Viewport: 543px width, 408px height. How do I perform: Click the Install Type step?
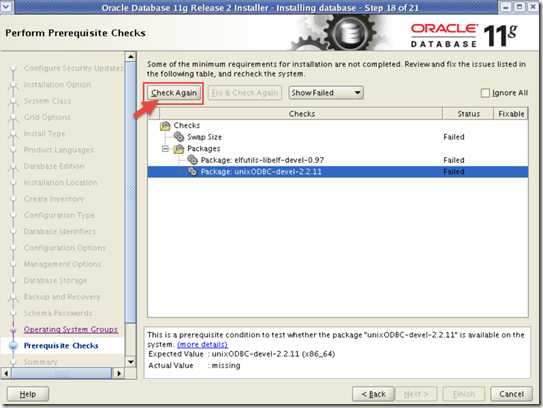(x=44, y=134)
